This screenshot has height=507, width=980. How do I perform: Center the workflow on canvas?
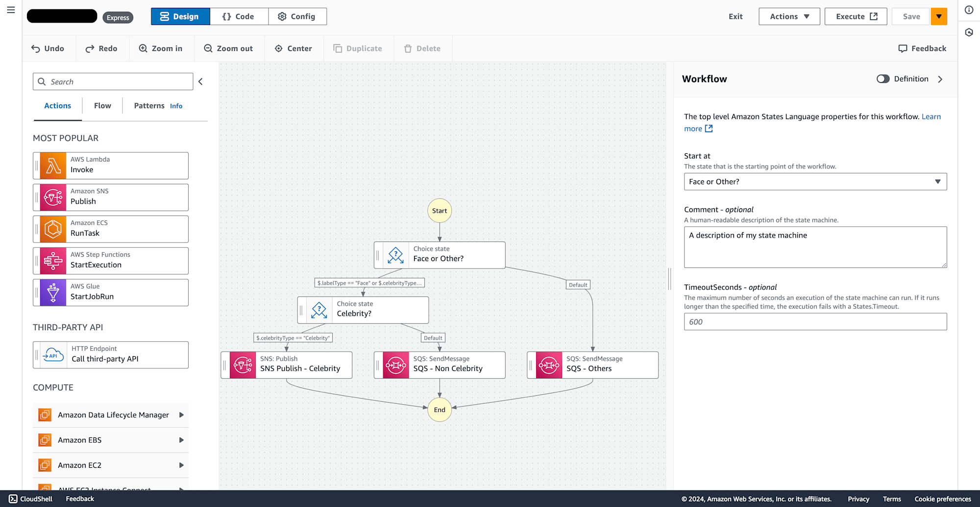[294, 48]
